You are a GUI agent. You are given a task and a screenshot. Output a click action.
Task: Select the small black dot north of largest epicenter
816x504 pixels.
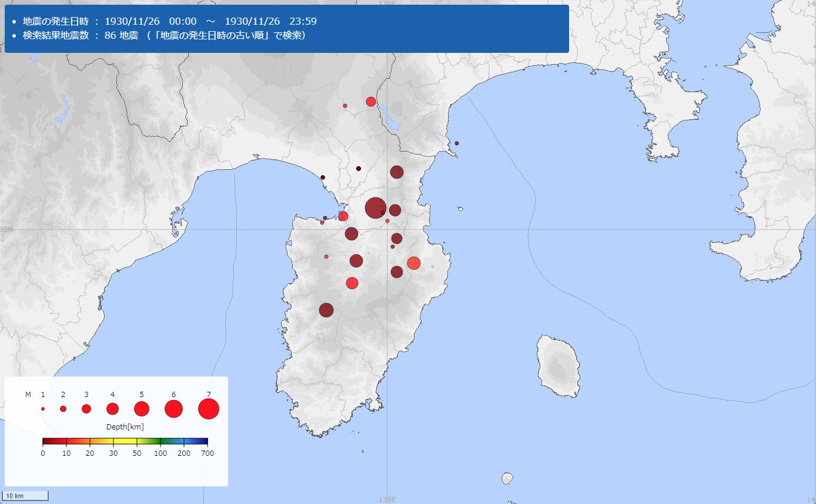pyautogui.click(x=359, y=169)
